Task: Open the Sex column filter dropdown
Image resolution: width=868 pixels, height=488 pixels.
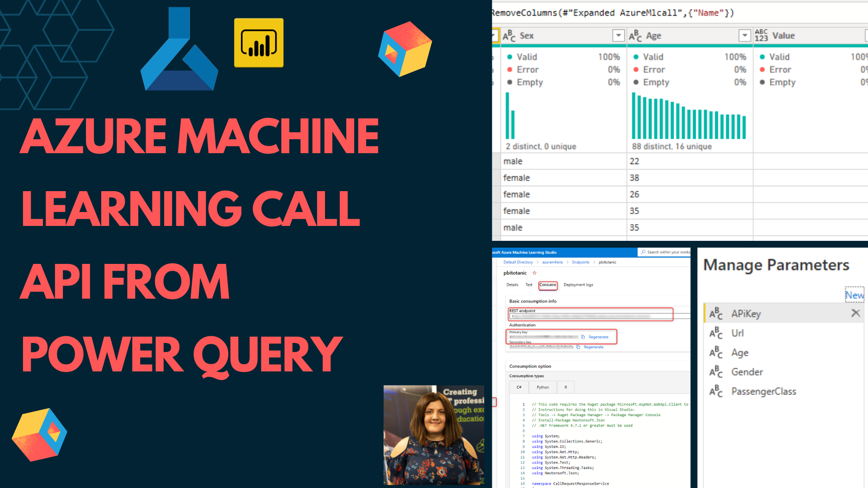Action: coord(618,36)
